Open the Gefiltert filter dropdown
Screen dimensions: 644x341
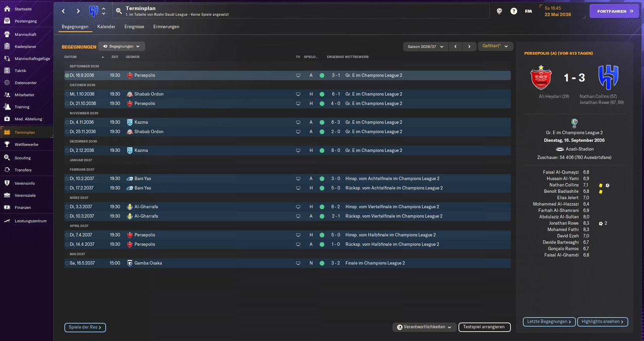[496, 46]
